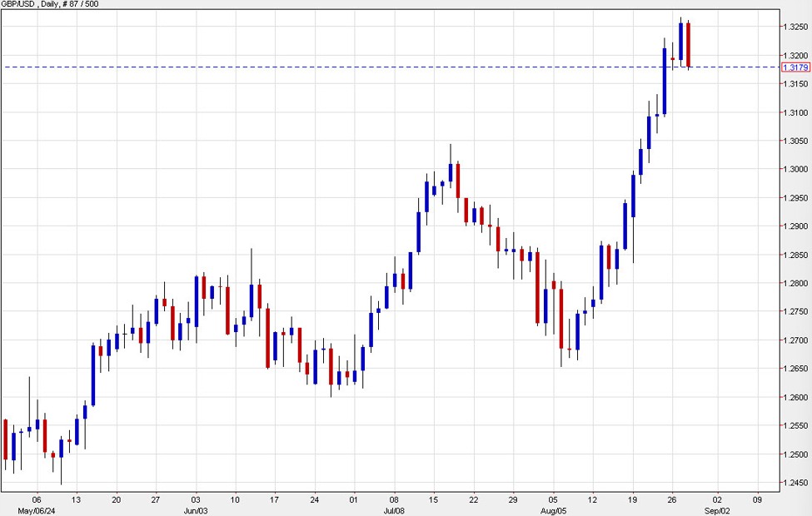Image resolution: width=812 pixels, height=516 pixels.
Task: Click the Sep/02 date axis label
Action: (x=717, y=511)
